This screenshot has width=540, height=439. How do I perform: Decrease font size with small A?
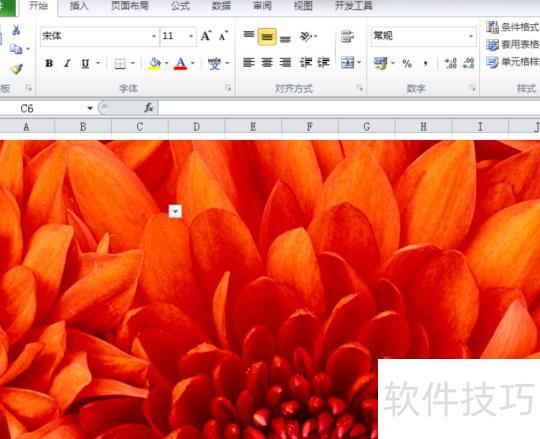coord(224,36)
